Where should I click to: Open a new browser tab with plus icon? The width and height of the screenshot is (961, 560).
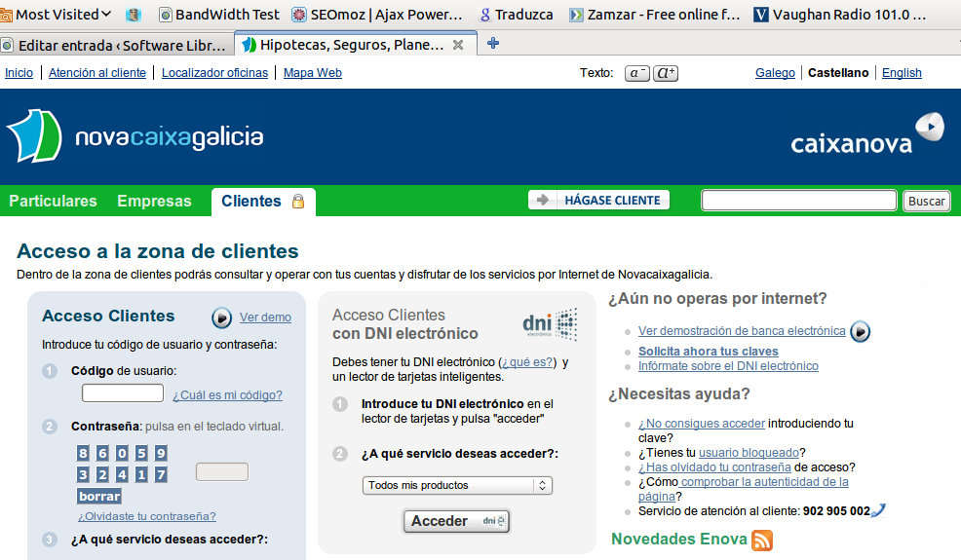(493, 44)
